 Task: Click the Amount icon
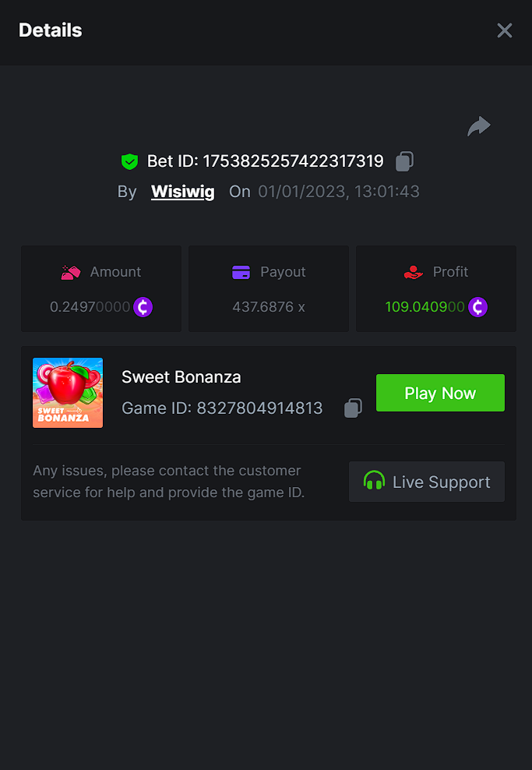click(71, 272)
